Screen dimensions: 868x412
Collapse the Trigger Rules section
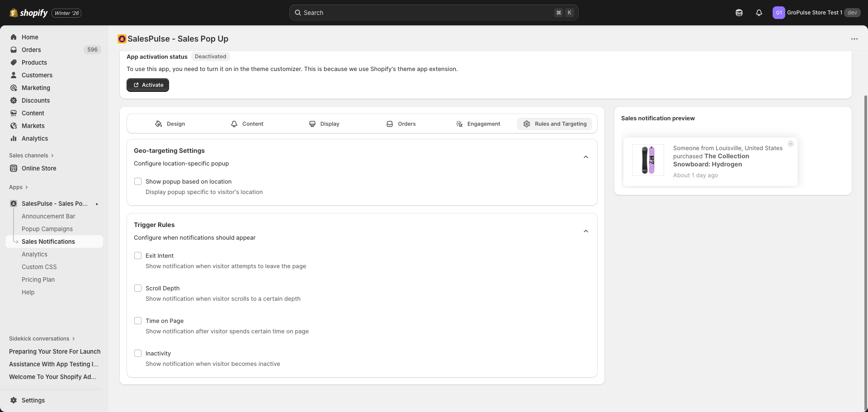pos(585,231)
